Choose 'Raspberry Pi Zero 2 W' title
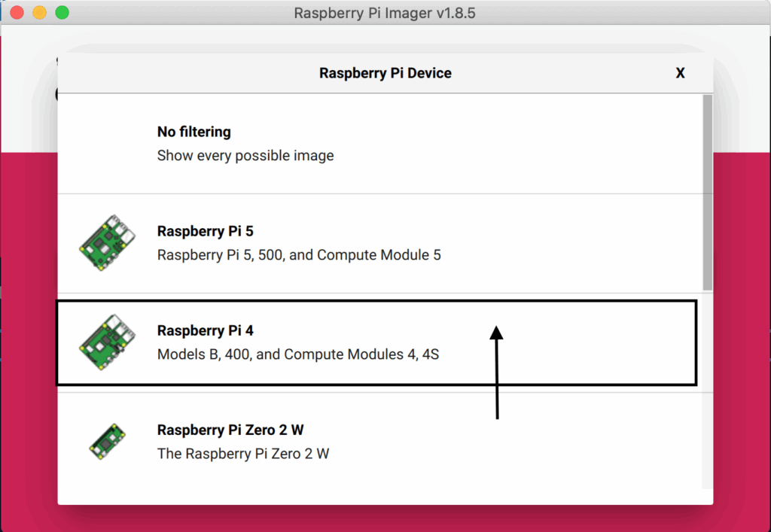Image resolution: width=771 pixels, height=532 pixels. coord(230,430)
